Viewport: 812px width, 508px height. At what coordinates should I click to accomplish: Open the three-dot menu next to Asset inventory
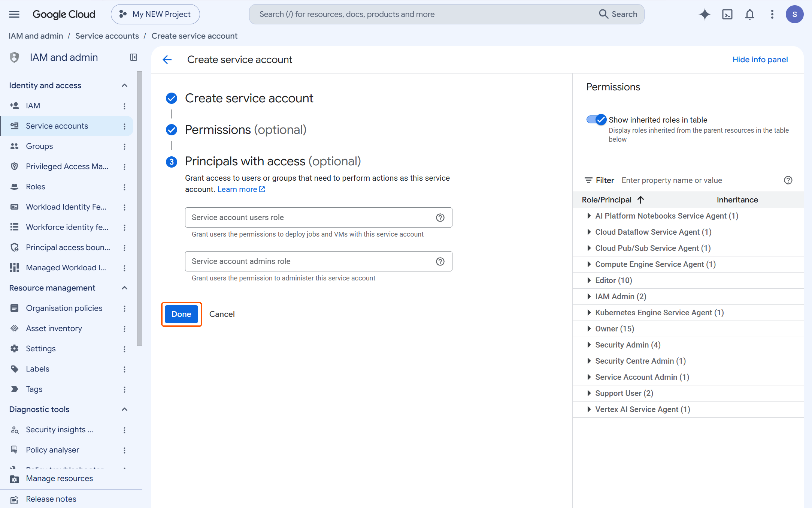[124, 329]
